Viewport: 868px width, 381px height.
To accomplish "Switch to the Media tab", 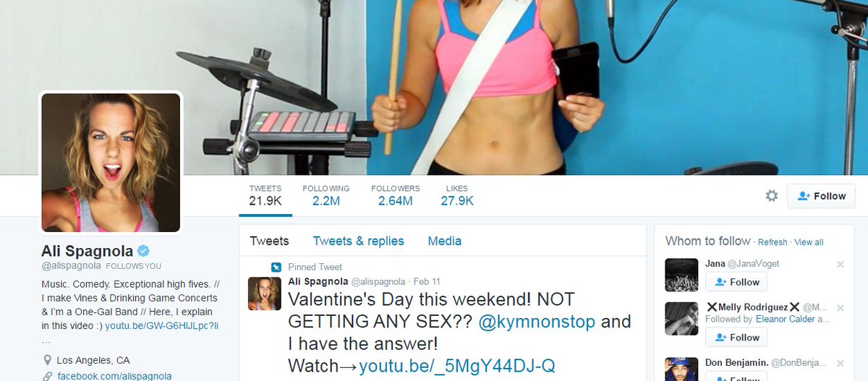I will (444, 241).
